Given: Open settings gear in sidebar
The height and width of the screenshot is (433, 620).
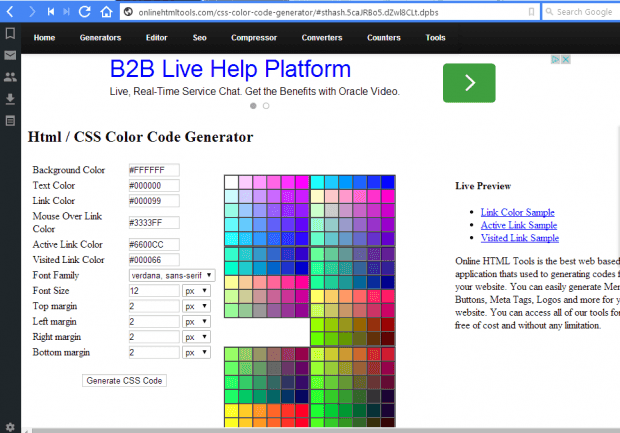Looking at the screenshot, I should (x=10, y=427).
